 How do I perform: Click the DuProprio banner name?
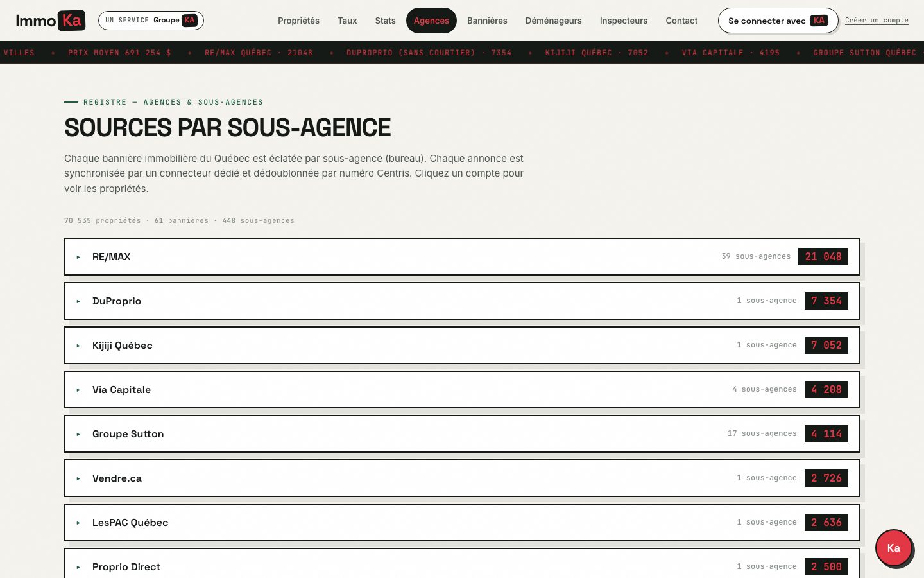pyautogui.click(x=117, y=301)
